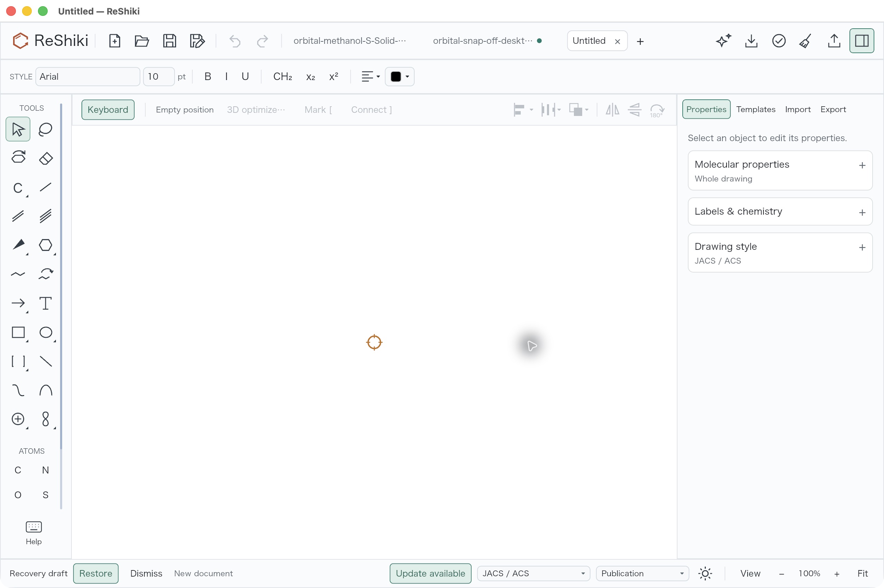Choose the bracket tool
Image resolution: width=884 pixels, height=588 pixels.
18,361
